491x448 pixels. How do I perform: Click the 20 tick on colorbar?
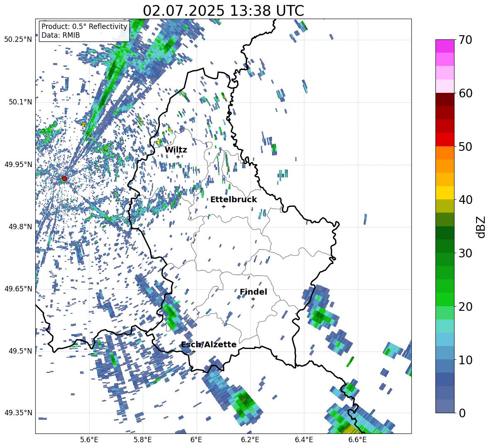click(x=465, y=306)
